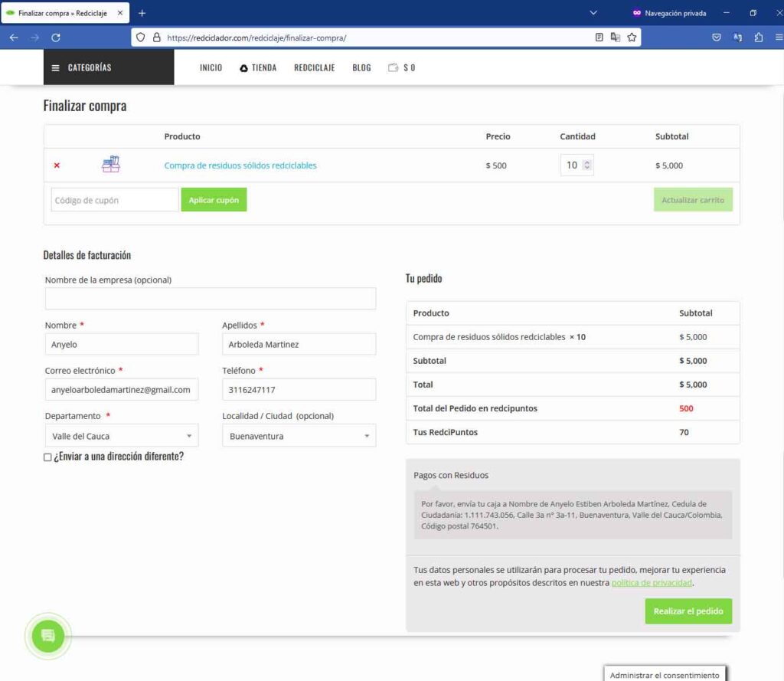Click the browser reload icon

56,37
